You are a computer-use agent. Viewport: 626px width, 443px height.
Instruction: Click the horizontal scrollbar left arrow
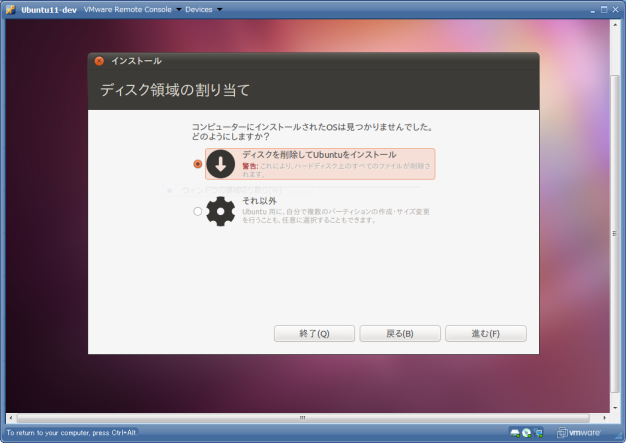click(x=11, y=418)
